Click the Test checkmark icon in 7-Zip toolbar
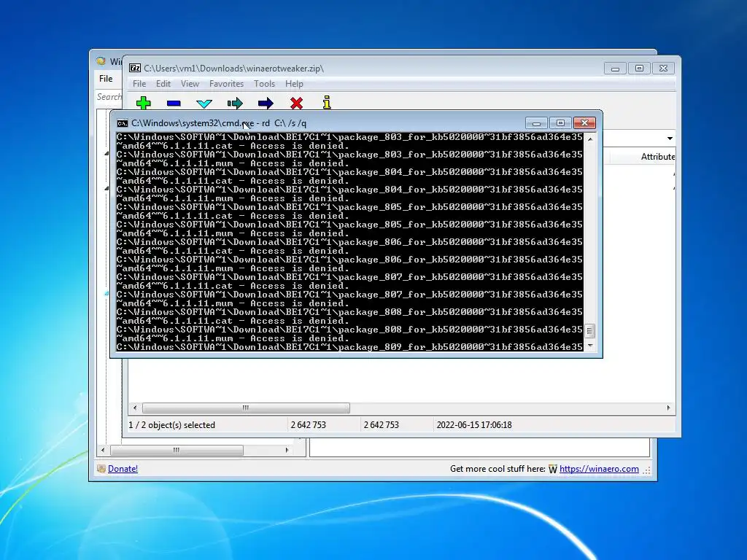This screenshot has height=560, width=747. (x=204, y=104)
